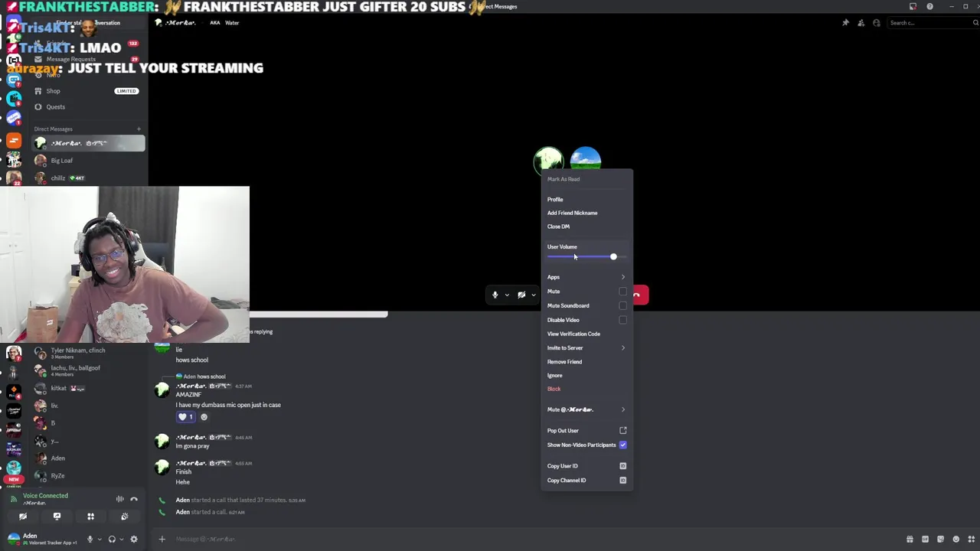Expand the Mute @Merka submenu
Screen dimensions: 980x551
[586, 409]
